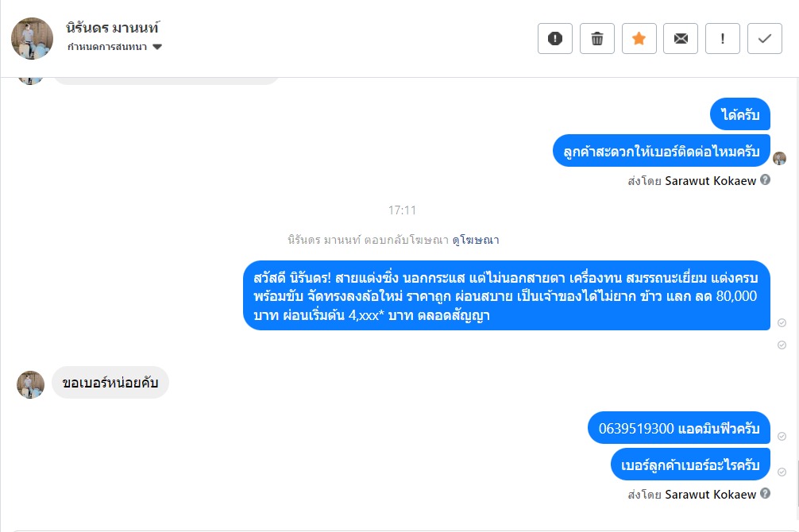Click the ดูโฆษณา link

476,240
